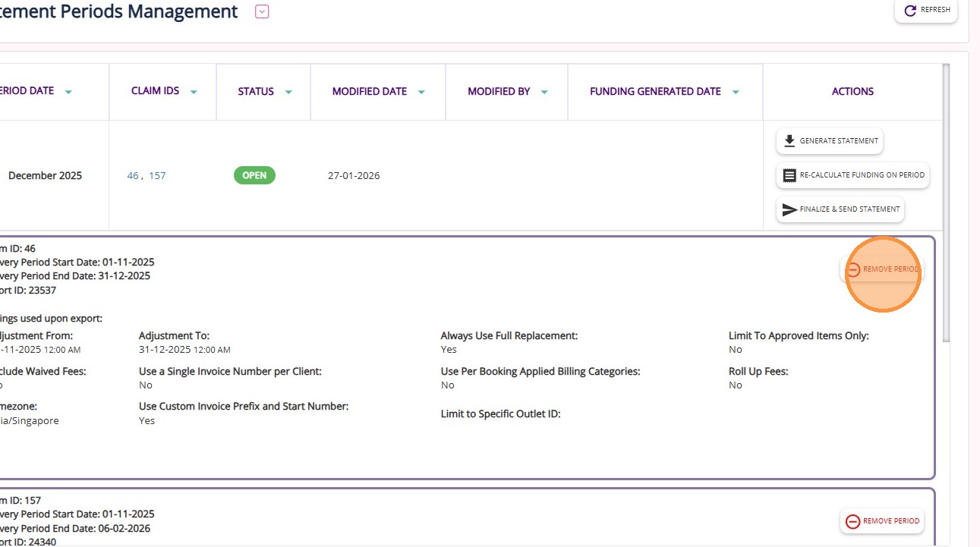Click the No value under Use a Single Invoice Number

[x=146, y=385]
